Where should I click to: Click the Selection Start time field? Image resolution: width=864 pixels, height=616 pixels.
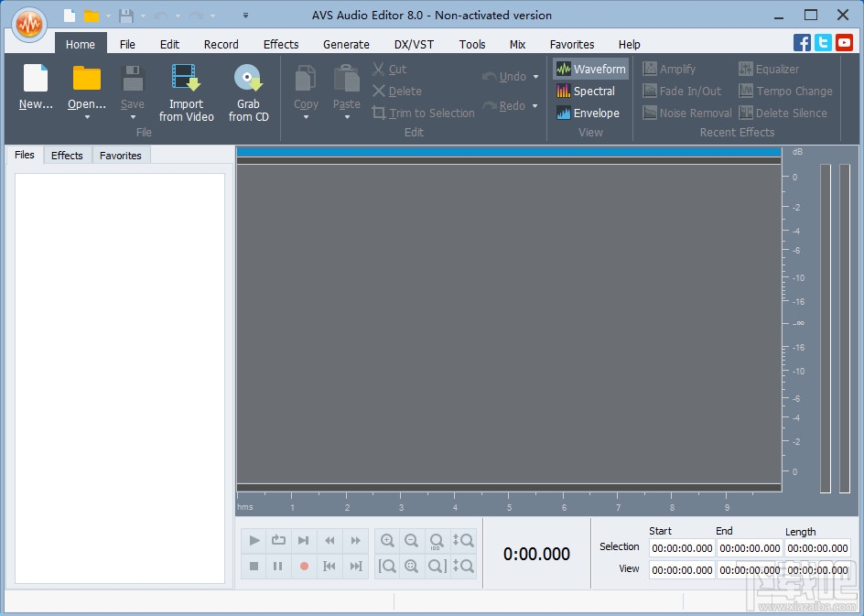(x=682, y=548)
